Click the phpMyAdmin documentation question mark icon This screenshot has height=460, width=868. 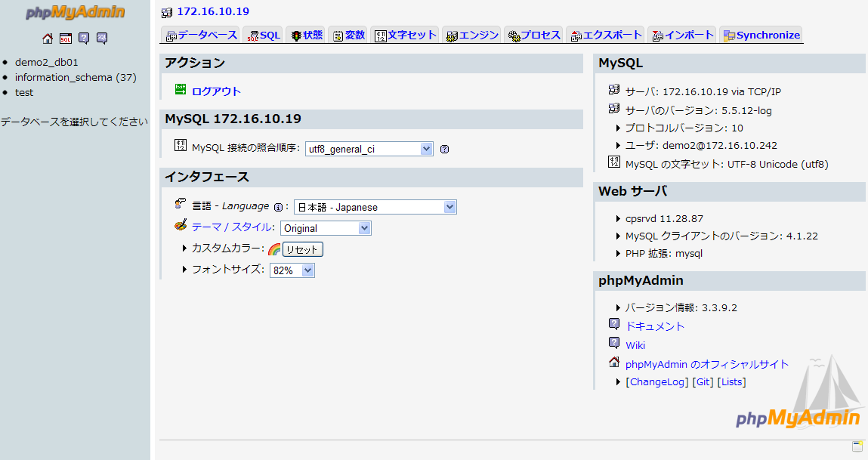(84, 39)
